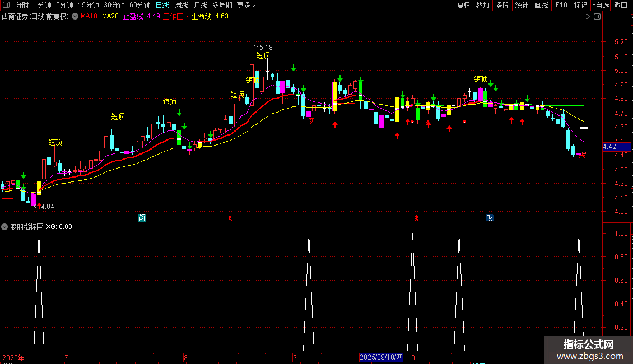Select the 5分钟 period tab
Screen dimensions: 633x364
point(64,5)
